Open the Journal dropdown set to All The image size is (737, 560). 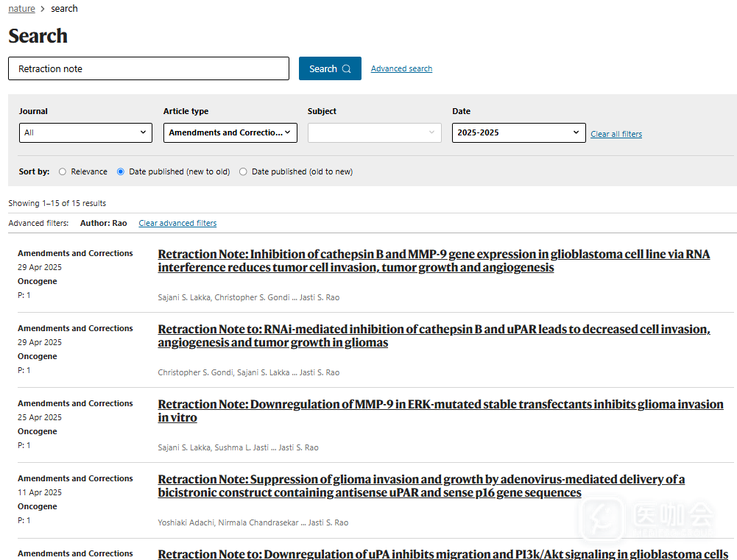85,132
